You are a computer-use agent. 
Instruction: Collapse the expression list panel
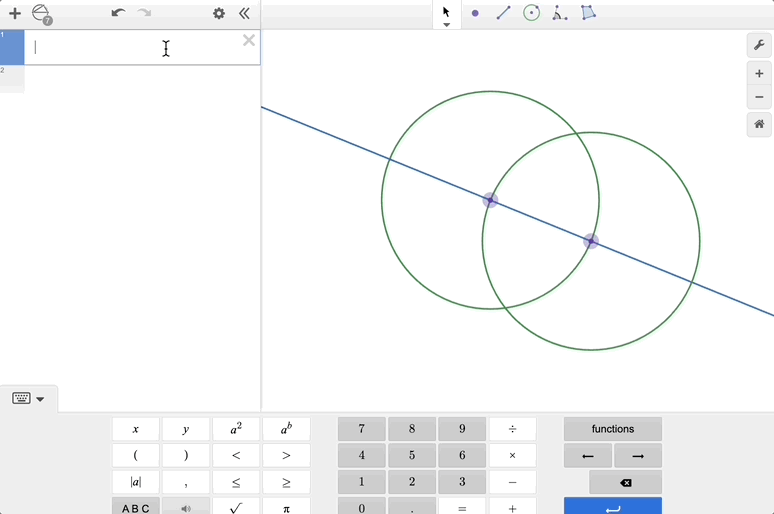tap(245, 14)
